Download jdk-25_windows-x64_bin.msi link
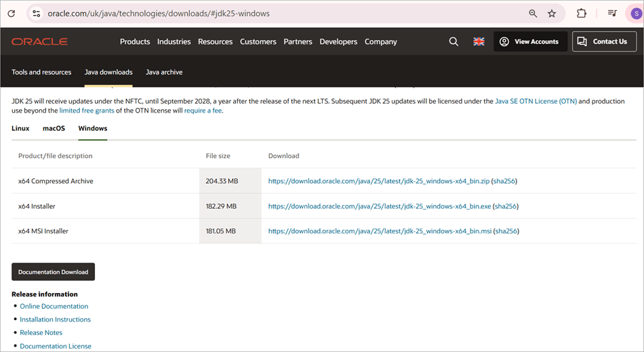Viewport: 644px width, 352px height. 380,231
